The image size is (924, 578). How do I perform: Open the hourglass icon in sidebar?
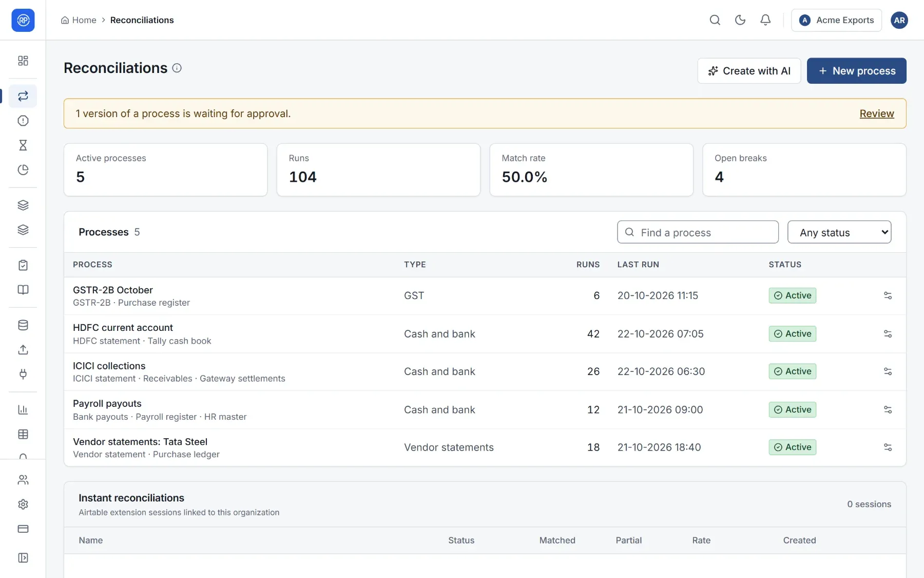pyautogui.click(x=23, y=145)
